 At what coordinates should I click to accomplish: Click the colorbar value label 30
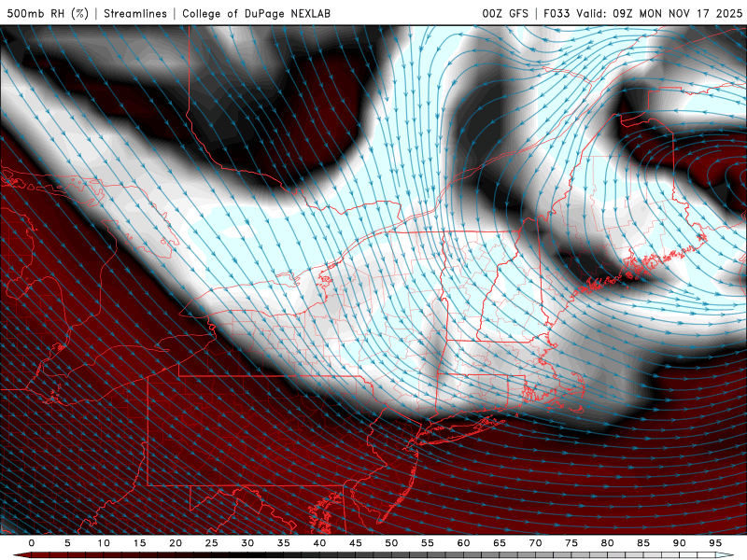click(x=247, y=543)
